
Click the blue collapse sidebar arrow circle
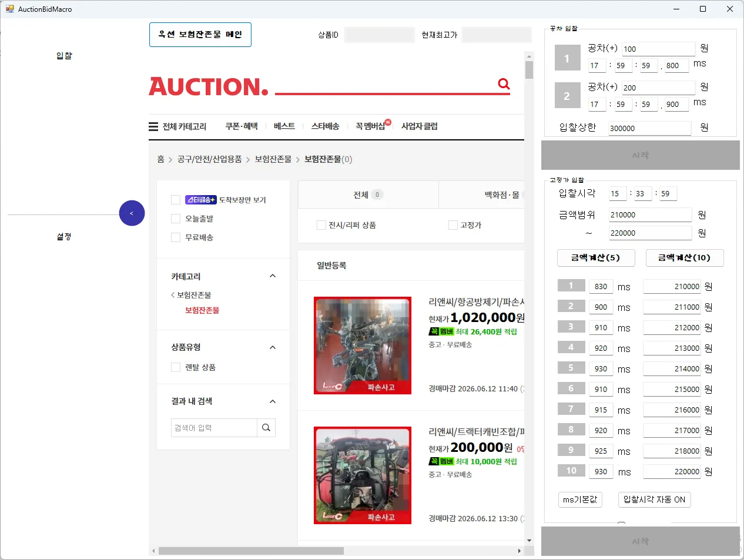pos(132,213)
